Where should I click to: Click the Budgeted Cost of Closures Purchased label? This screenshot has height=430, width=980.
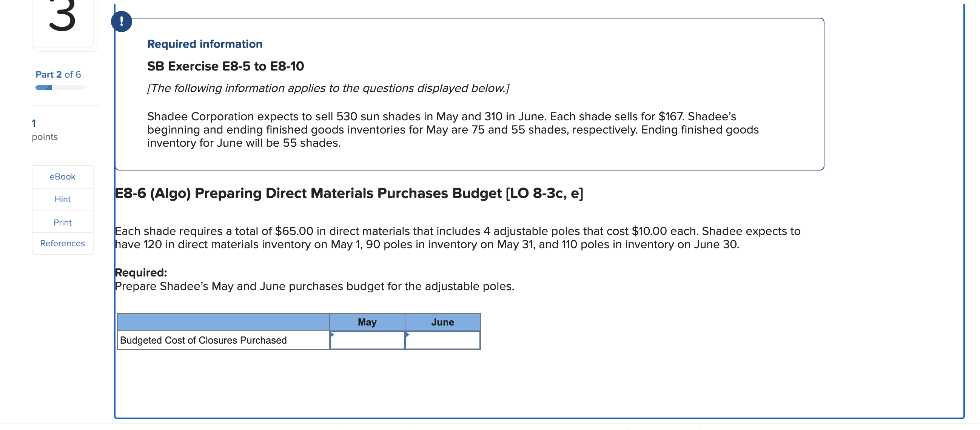(x=203, y=340)
